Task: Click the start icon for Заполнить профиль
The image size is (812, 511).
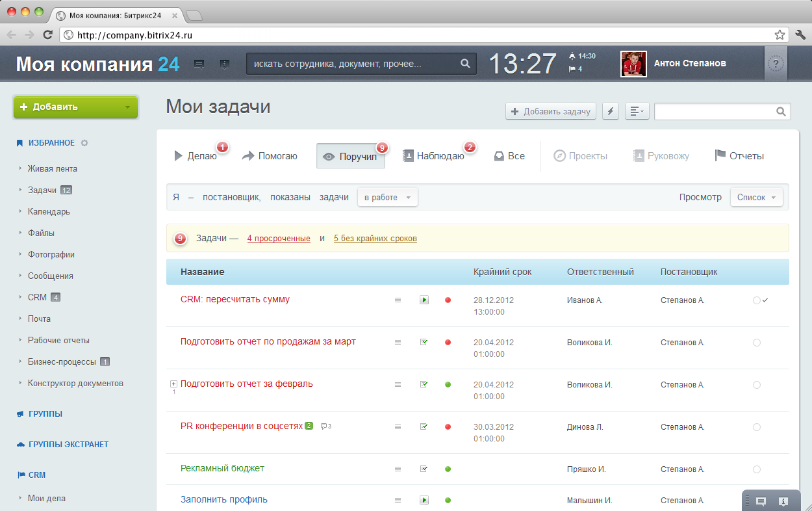Action: [x=424, y=500]
